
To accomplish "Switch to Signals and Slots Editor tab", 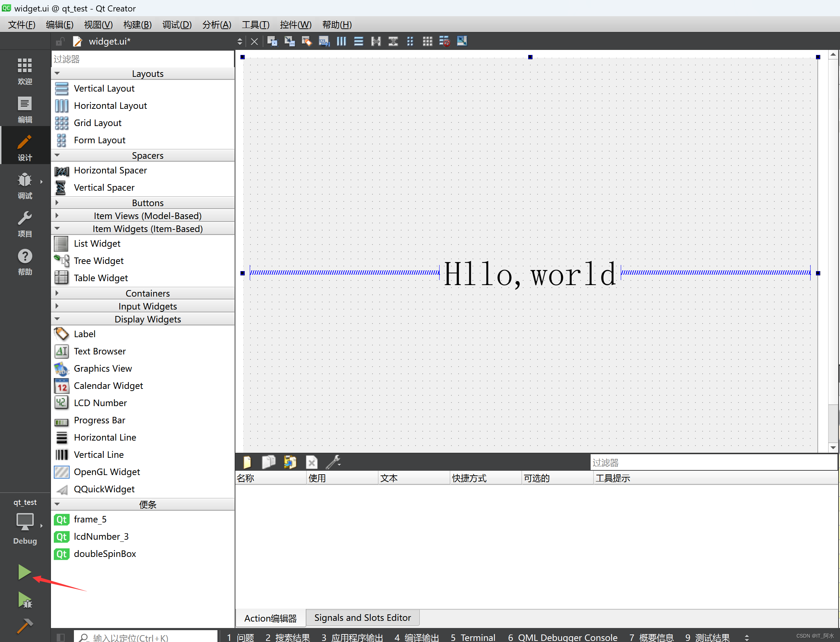I will [362, 618].
